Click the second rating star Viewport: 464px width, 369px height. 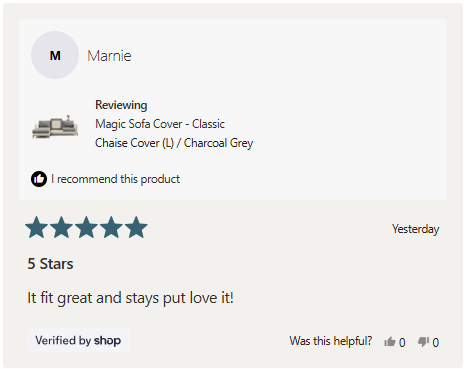click(x=62, y=227)
